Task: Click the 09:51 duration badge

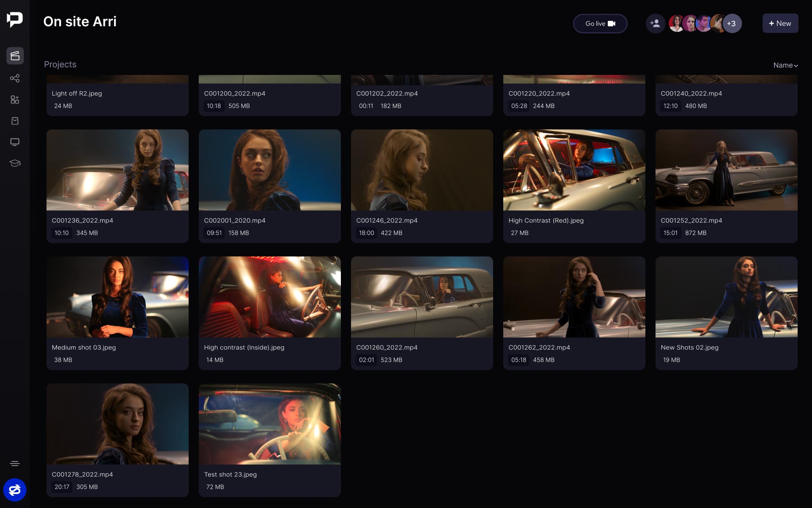Action: [214, 233]
